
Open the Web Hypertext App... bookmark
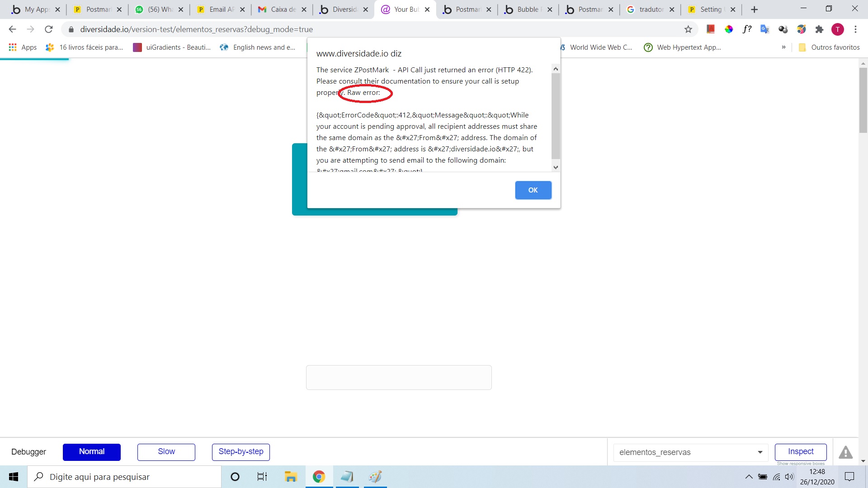coord(683,47)
